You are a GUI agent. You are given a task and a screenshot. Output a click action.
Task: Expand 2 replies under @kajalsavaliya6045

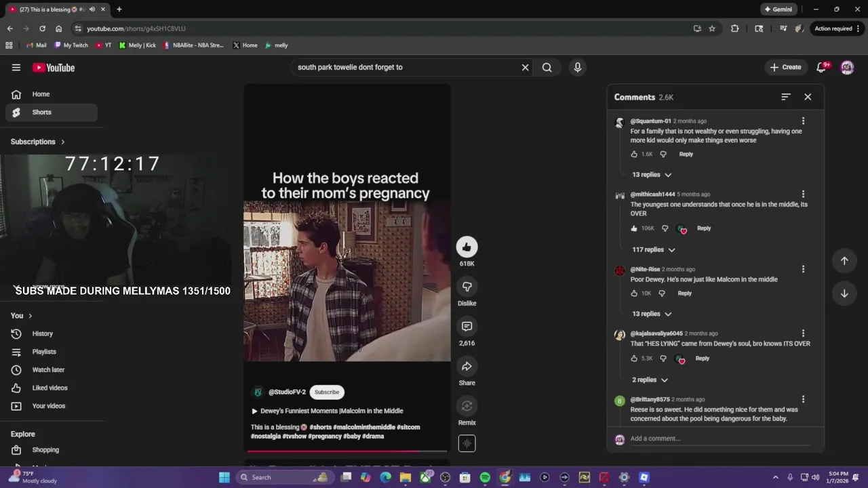650,380
